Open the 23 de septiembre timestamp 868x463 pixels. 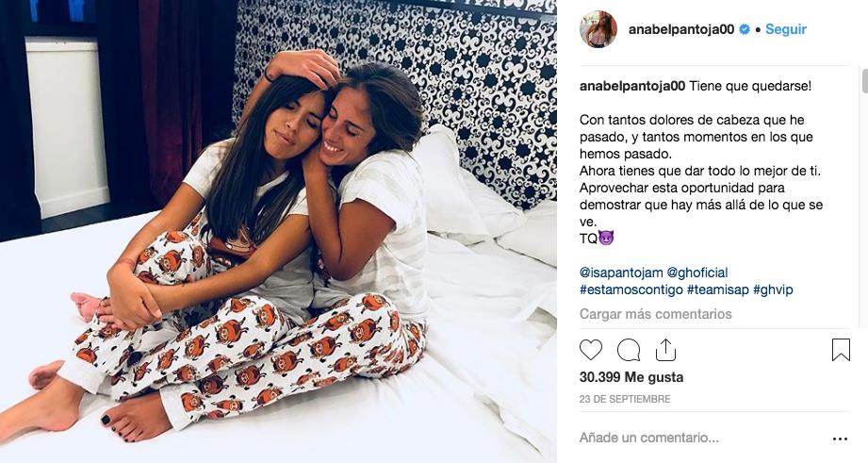point(625,399)
